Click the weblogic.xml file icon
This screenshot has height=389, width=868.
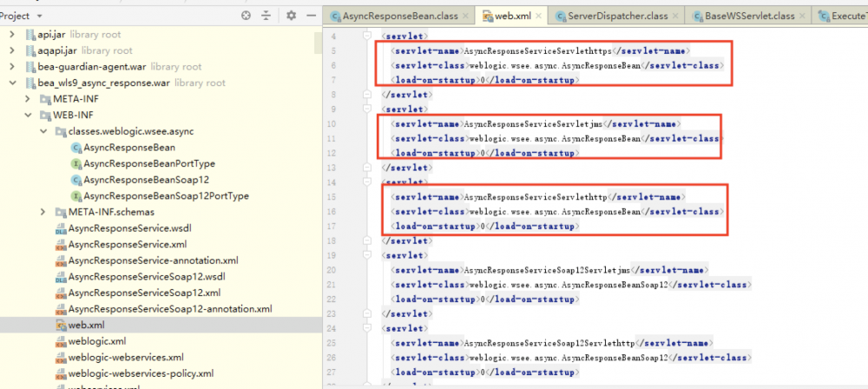pos(61,340)
